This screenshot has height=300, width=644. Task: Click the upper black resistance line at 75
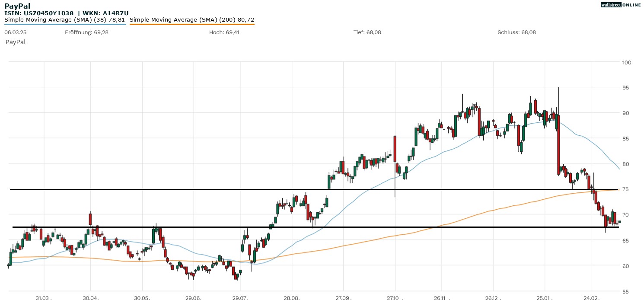(x=314, y=189)
